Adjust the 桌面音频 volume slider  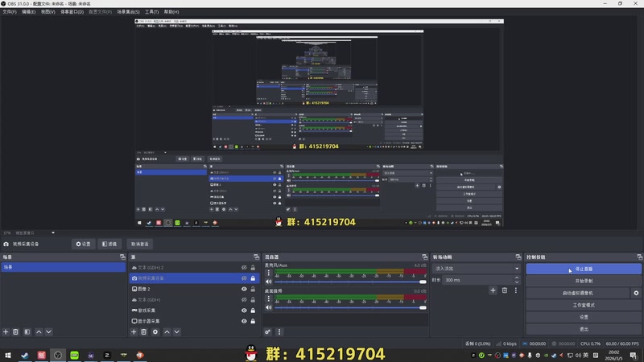tap(350, 307)
